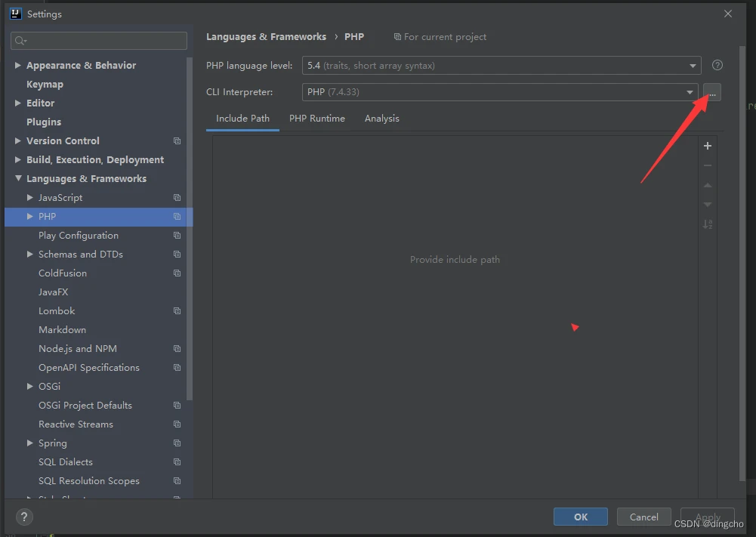Click the project-level icon beside Version Control
The height and width of the screenshot is (537, 756).
coord(177,140)
